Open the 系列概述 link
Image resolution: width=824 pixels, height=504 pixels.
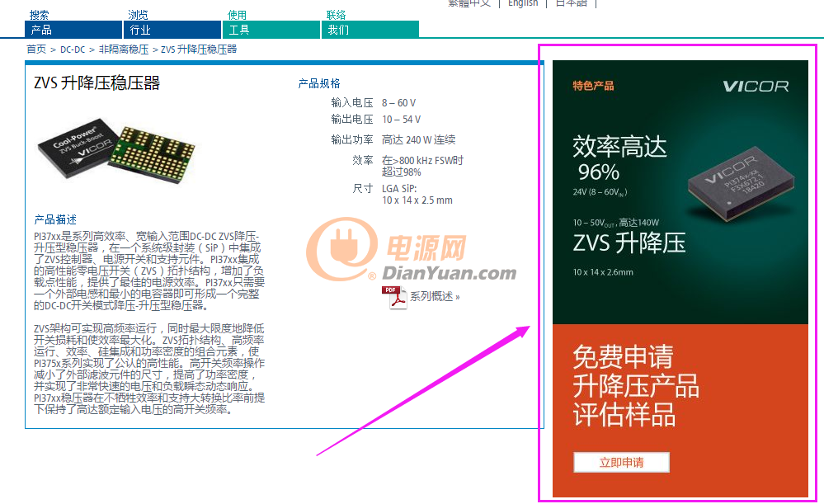(436, 297)
